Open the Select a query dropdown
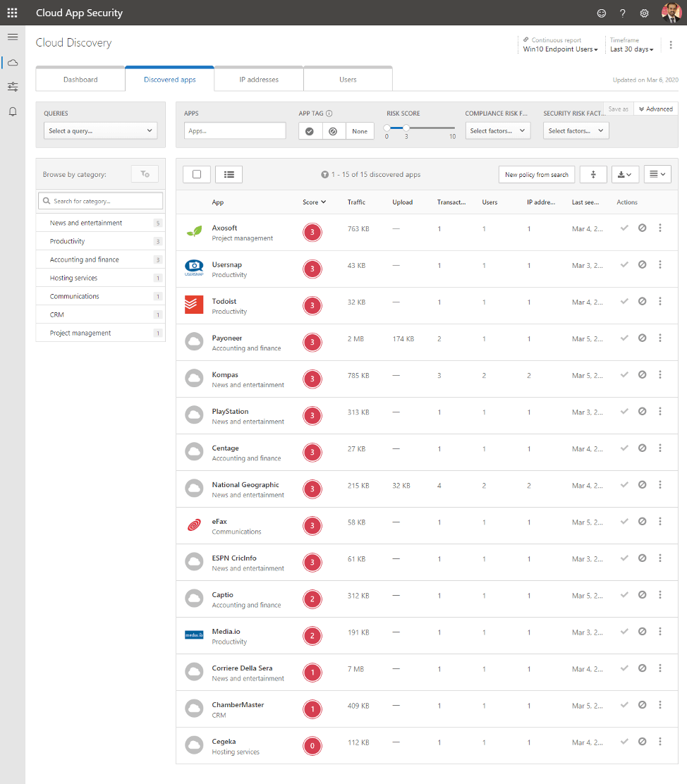The image size is (687, 784). pyautogui.click(x=101, y=131)
